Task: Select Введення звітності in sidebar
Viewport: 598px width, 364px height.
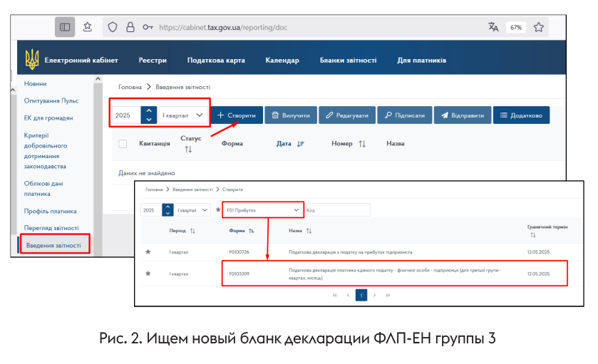Action: point(53,246)
